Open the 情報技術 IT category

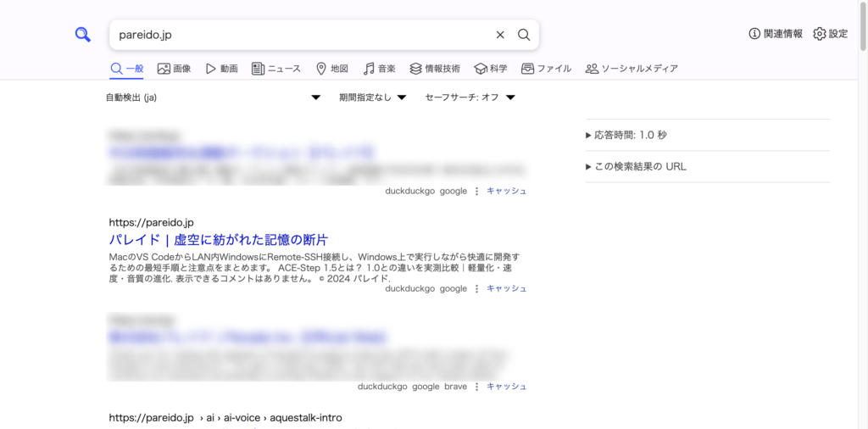click(x=435, y=69)
